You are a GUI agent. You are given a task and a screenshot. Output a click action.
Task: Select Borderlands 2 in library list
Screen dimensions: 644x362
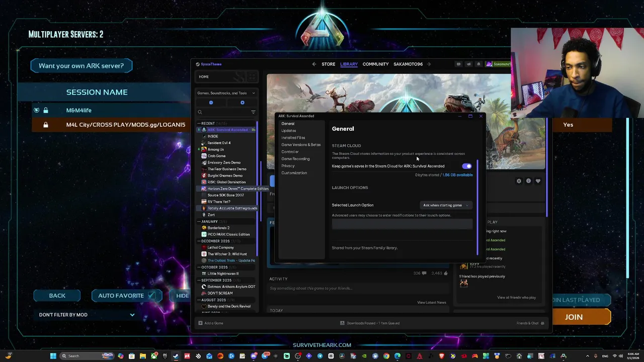(x=218, y=228)
